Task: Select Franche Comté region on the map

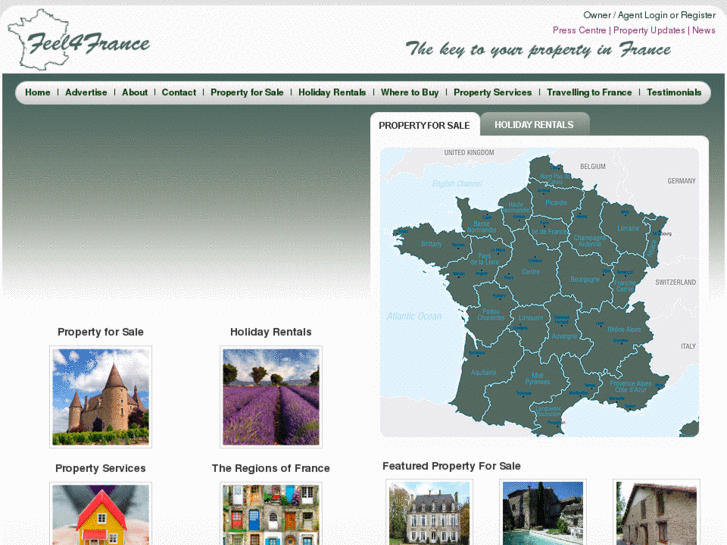Action: 625,286
